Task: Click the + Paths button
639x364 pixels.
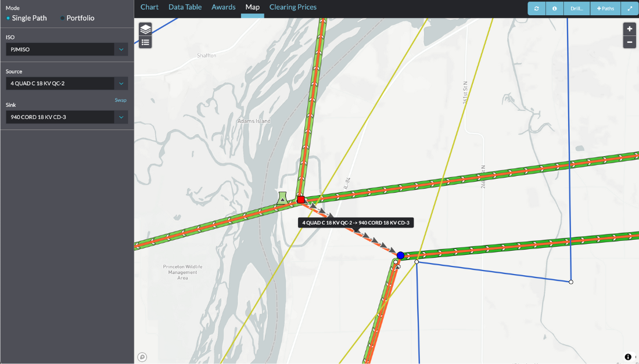Action: 605,9
